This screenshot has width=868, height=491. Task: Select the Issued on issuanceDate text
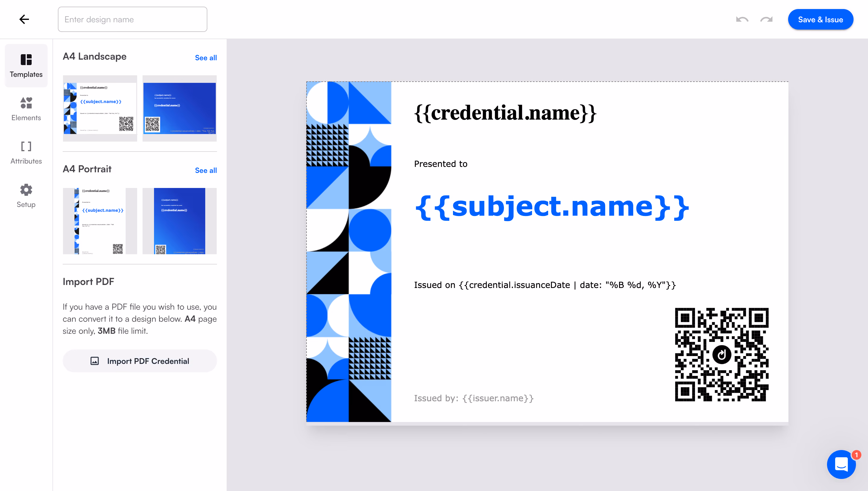coord(545,285)
